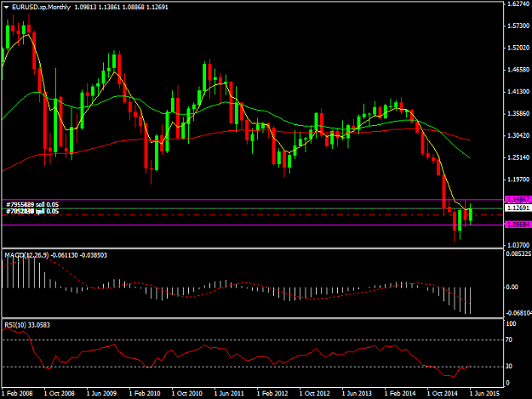Select the 1.08684 magenta price label

pos(518,225)
